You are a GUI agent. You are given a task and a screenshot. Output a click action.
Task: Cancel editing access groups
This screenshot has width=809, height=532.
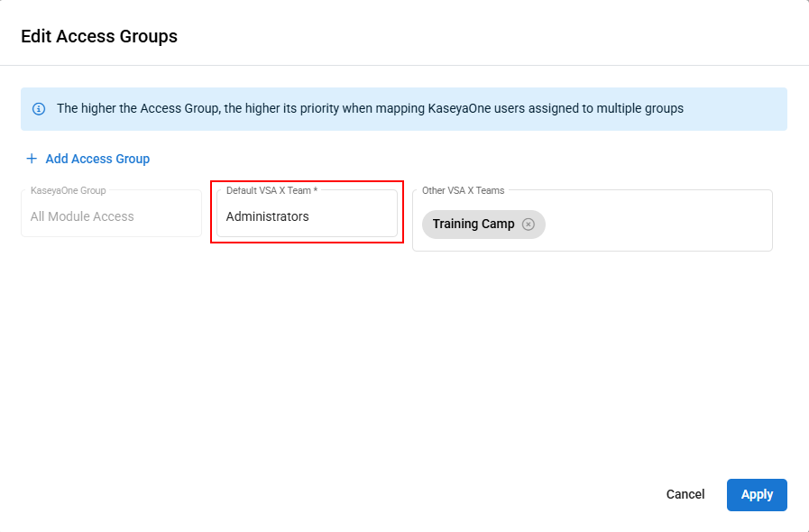click(x=685, y=495)
